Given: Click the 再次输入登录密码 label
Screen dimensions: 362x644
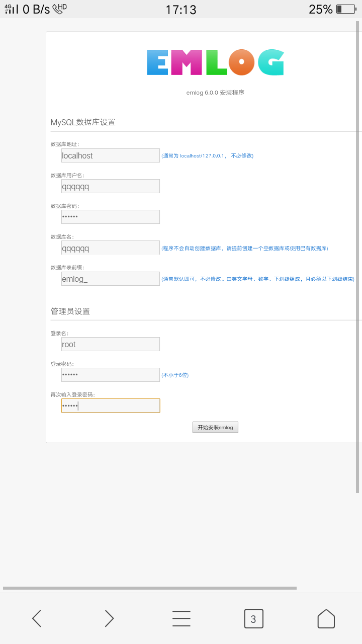Looking at the screenshot, I should [73, 394].
